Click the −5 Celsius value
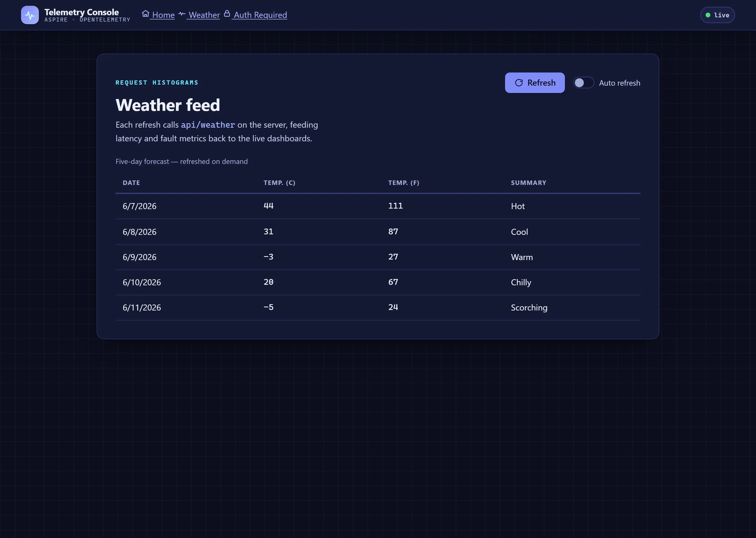This screenshot has height=538, width=756. tap(269, 307)
